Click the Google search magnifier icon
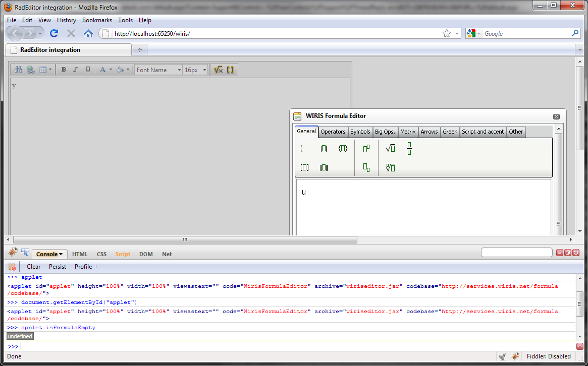 [x=575, y=33]
